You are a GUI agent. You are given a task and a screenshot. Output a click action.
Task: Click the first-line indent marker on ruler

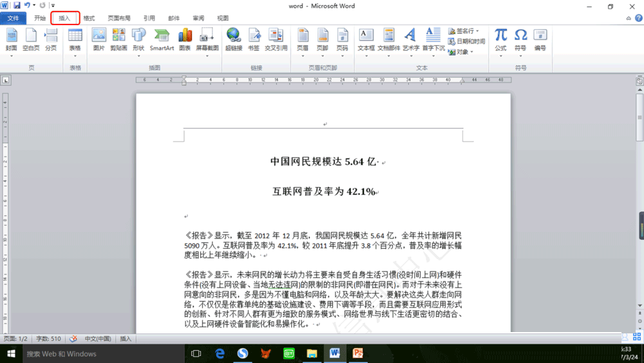tap(184, 77)
